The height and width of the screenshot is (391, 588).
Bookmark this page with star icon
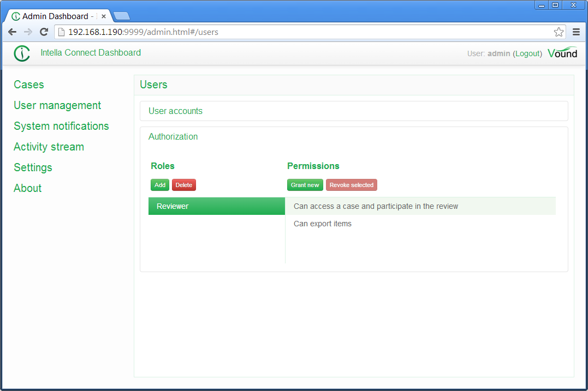click(x=559, y=32)
